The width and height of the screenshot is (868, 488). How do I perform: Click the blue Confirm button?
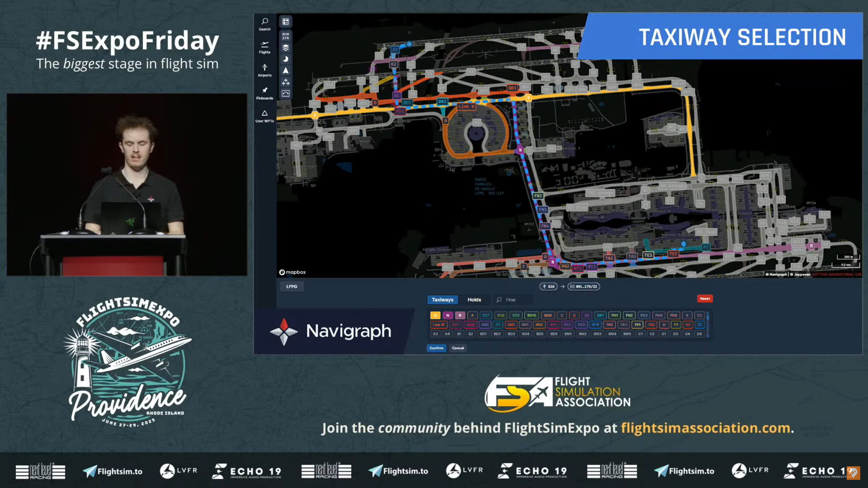pyautogui.click(x=436, y=348)
